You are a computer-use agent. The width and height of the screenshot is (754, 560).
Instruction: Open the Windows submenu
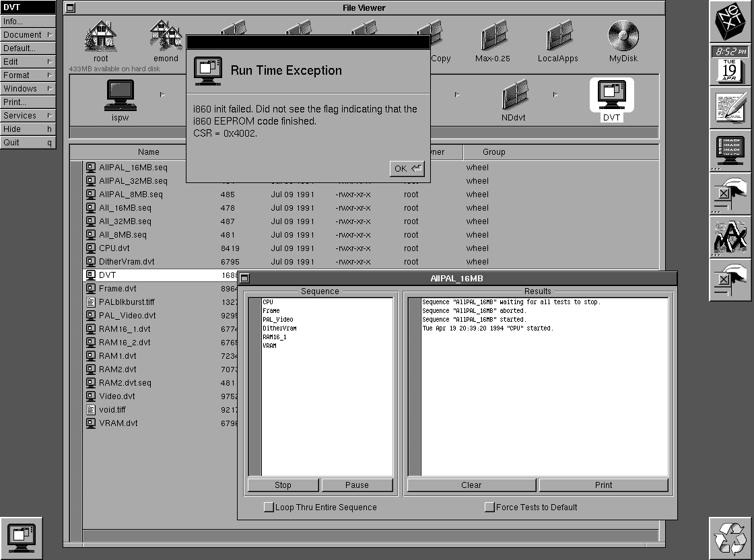[x=27, y=88]
